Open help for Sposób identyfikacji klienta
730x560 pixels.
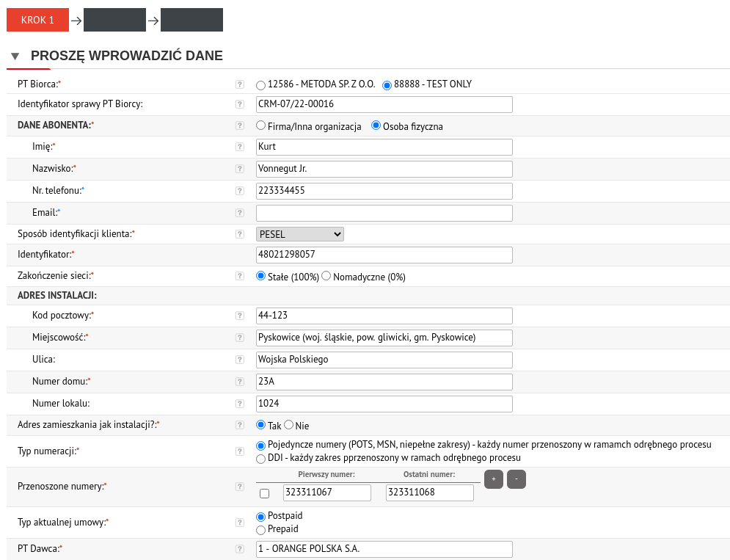tap(240, 234)
